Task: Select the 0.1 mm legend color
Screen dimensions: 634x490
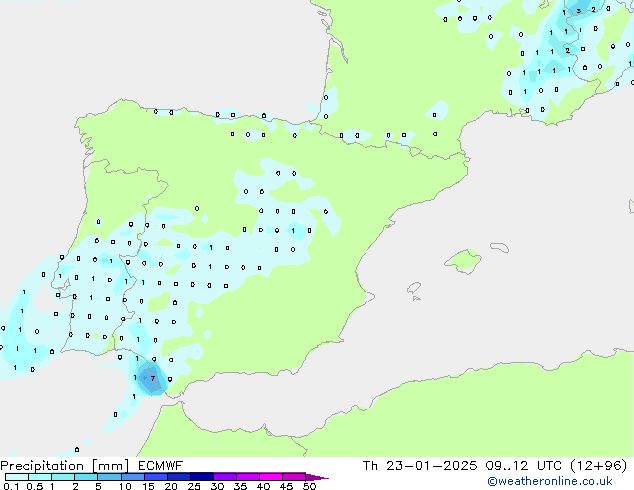Action: click(x=16, y=477)
